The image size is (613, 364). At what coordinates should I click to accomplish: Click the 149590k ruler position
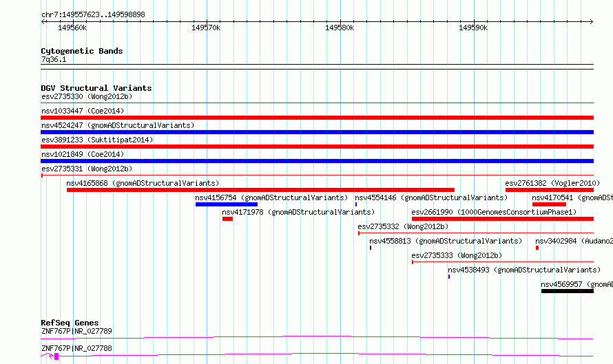tap(473, 28)
